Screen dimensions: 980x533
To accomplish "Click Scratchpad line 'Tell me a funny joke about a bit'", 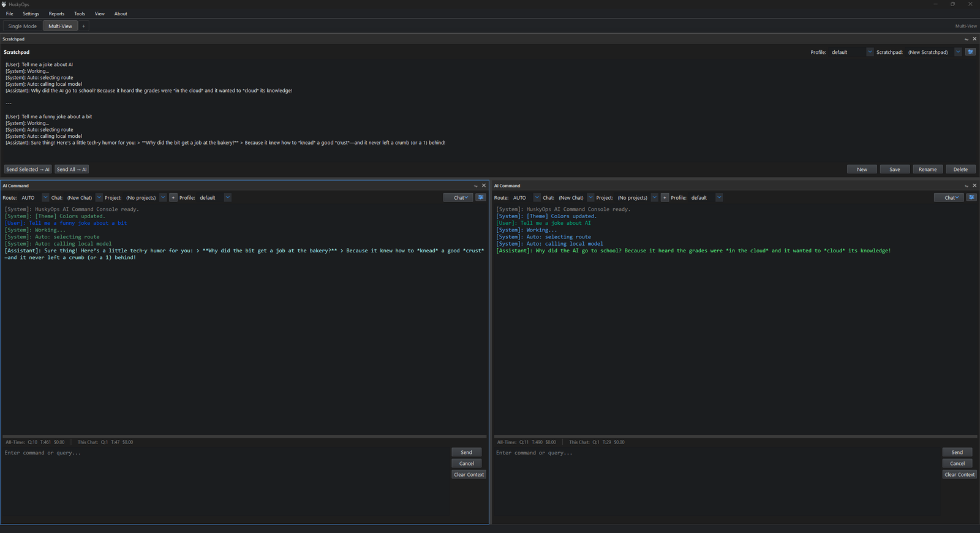I will pyautogui.click(x=49, y=116).
